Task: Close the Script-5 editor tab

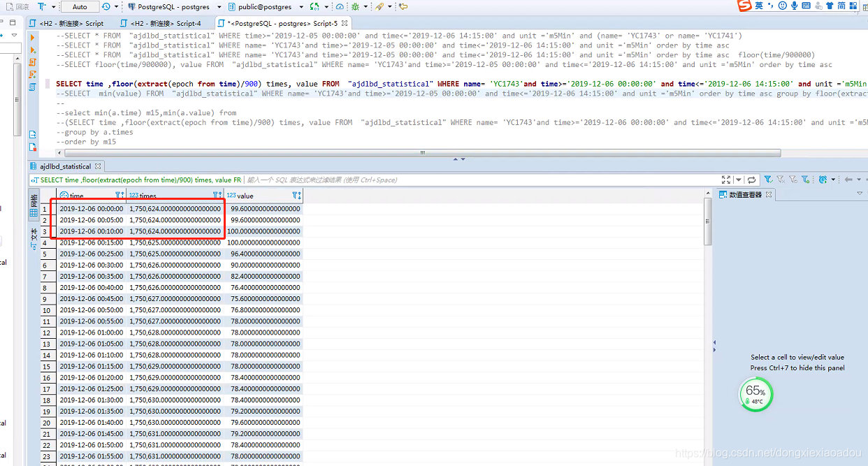Action: [x=344, y=23]
